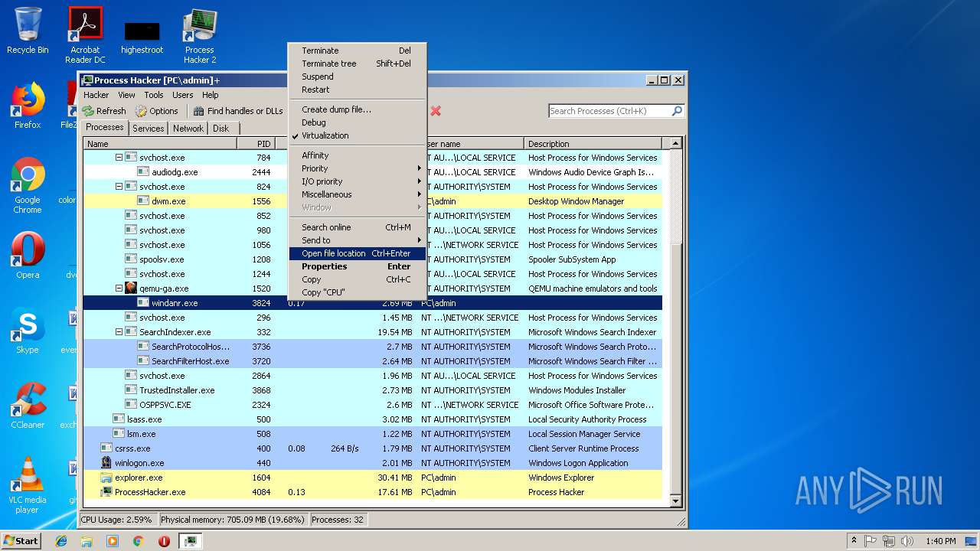This screenshot has height=551, width=980.
Task: Collapse the qemu-ga.exe tree node
Action: [x=119, y=289]
